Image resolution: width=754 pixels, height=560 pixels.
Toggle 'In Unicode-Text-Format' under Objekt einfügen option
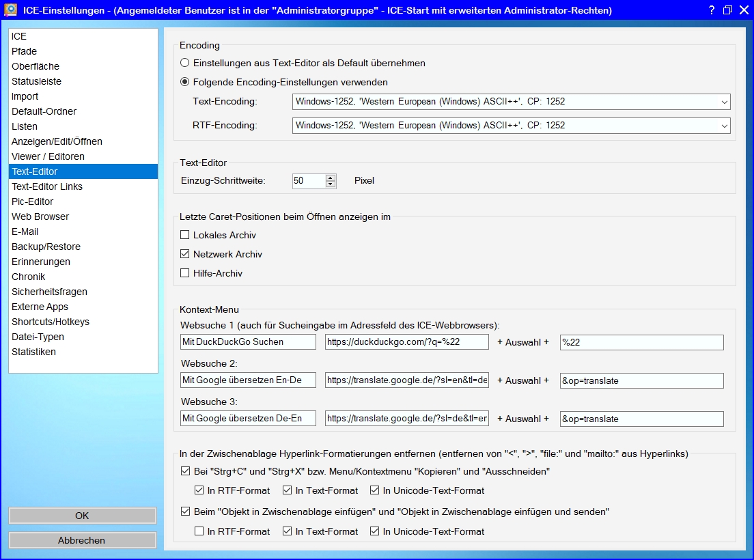point(374,531)
